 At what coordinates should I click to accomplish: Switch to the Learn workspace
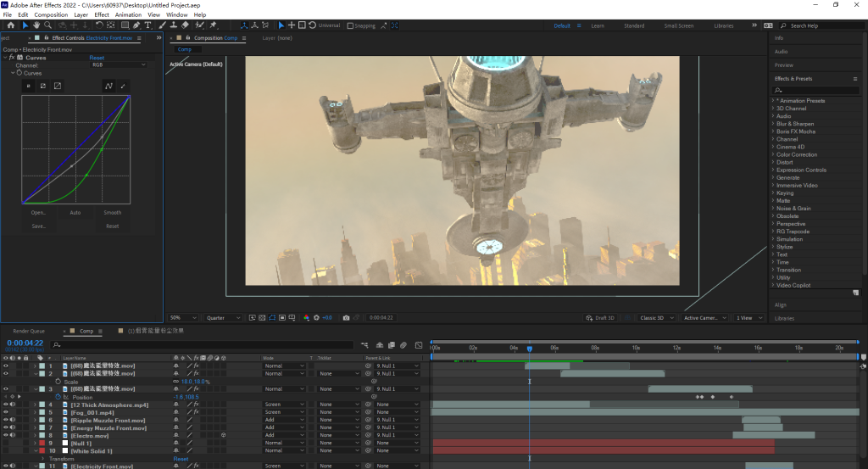pos(598,25)
